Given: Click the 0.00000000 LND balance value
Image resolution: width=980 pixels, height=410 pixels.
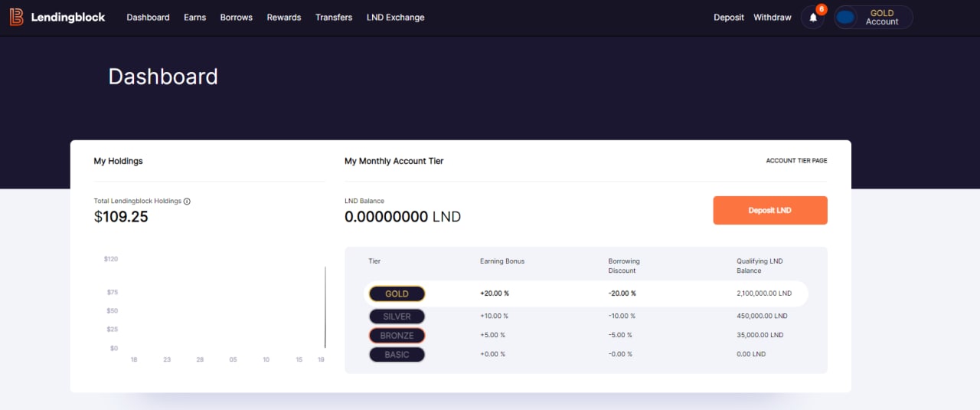Looking at the screenshot, I should click(x=403, y=217).
